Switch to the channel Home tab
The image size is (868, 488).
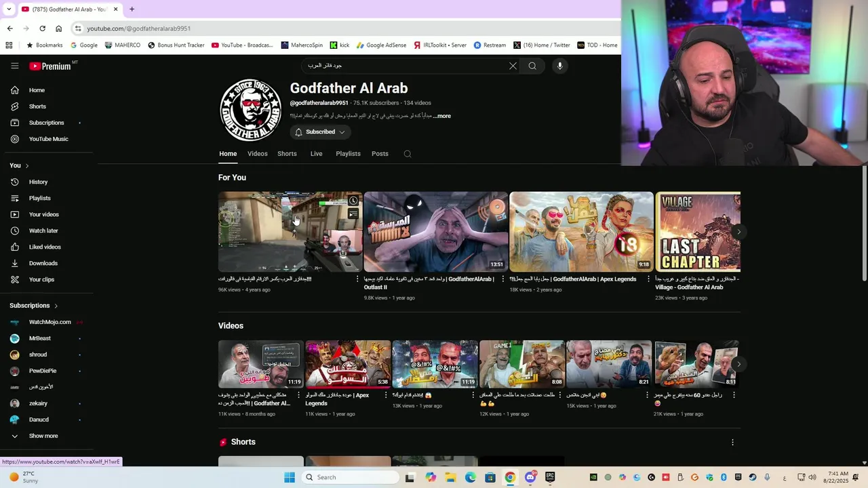(x=228, y=154)
